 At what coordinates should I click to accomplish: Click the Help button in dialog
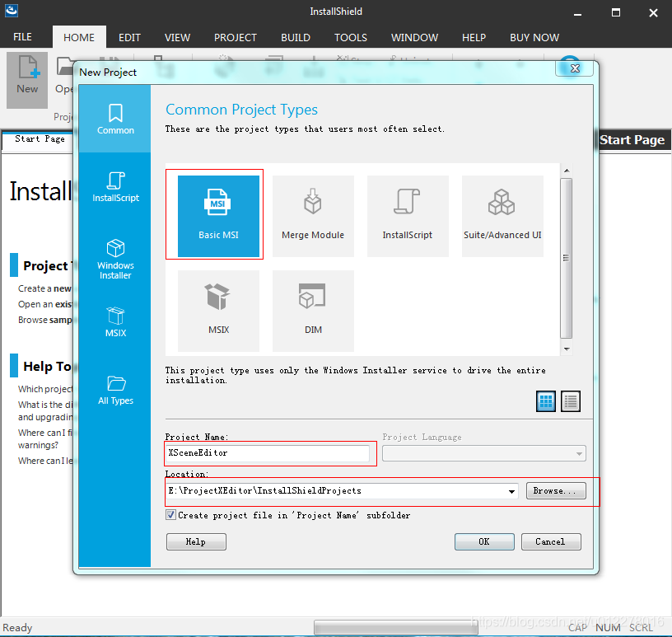196,541
